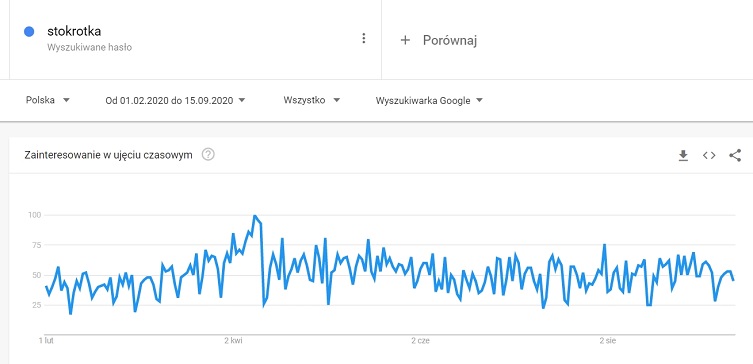Screen dimensions: 753x364
Task: Click the 2 kwi timeline label
Action: pyautogui.click(x=233, y=341)
